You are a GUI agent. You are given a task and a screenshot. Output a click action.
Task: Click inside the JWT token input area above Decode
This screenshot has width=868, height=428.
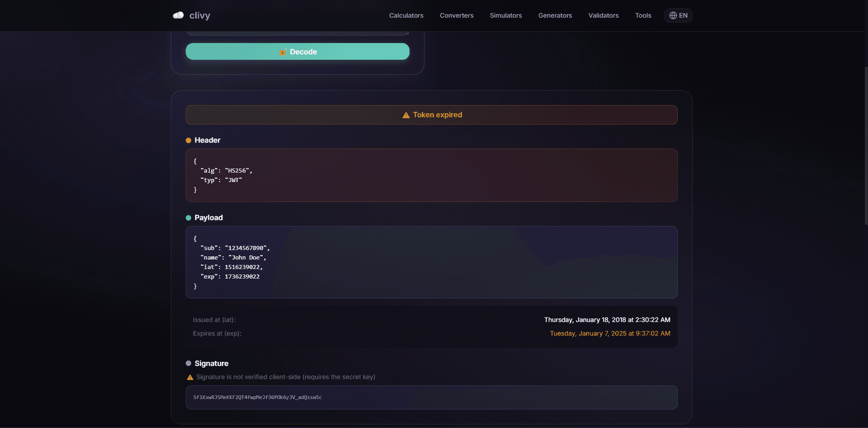point(297,29)
